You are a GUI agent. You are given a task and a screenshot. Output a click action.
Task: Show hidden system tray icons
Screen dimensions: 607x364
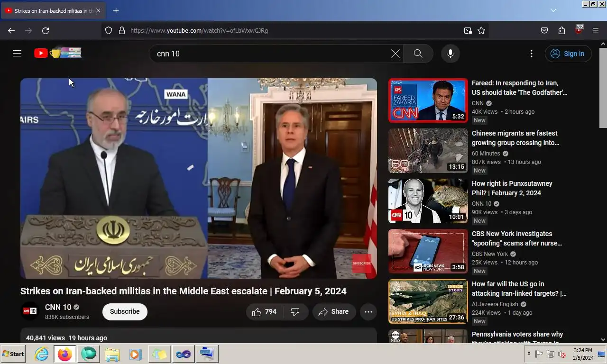point(529,354)
